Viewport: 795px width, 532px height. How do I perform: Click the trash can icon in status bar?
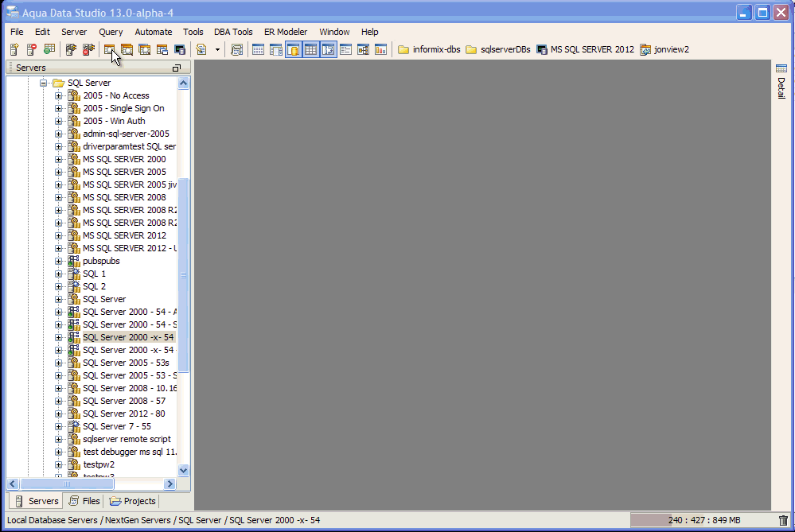pos(783,520)
